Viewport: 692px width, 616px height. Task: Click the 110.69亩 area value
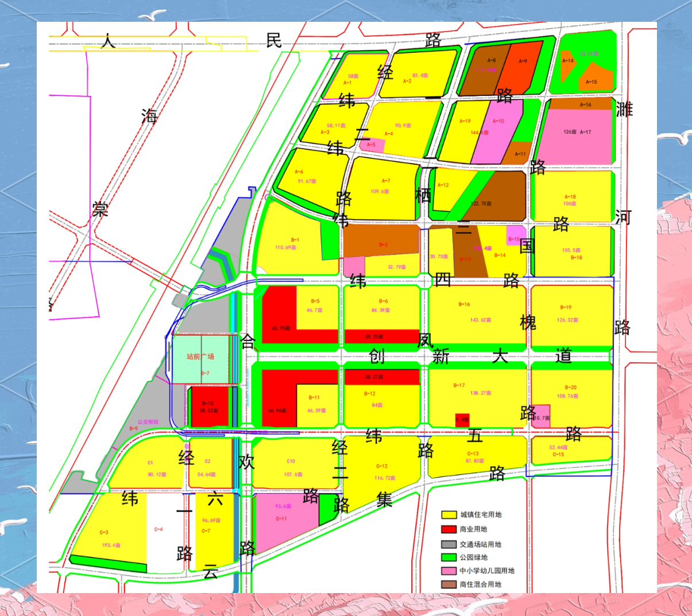click(285, 248)
